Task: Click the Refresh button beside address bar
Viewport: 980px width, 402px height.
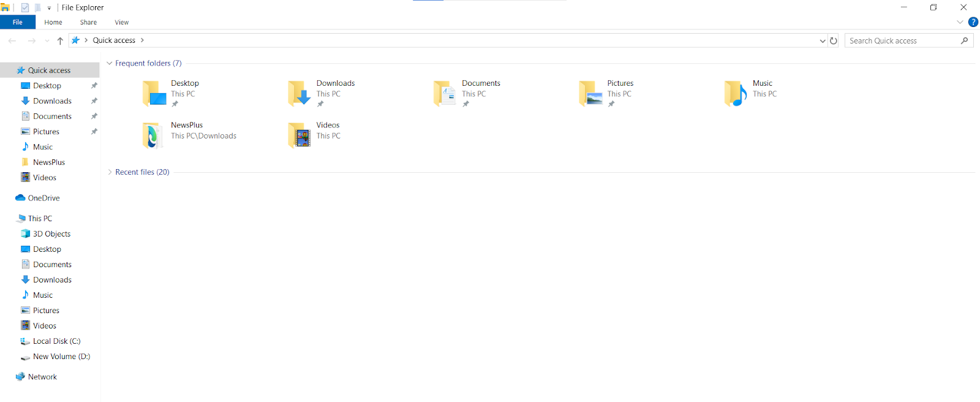Action: tap(833, 41)
